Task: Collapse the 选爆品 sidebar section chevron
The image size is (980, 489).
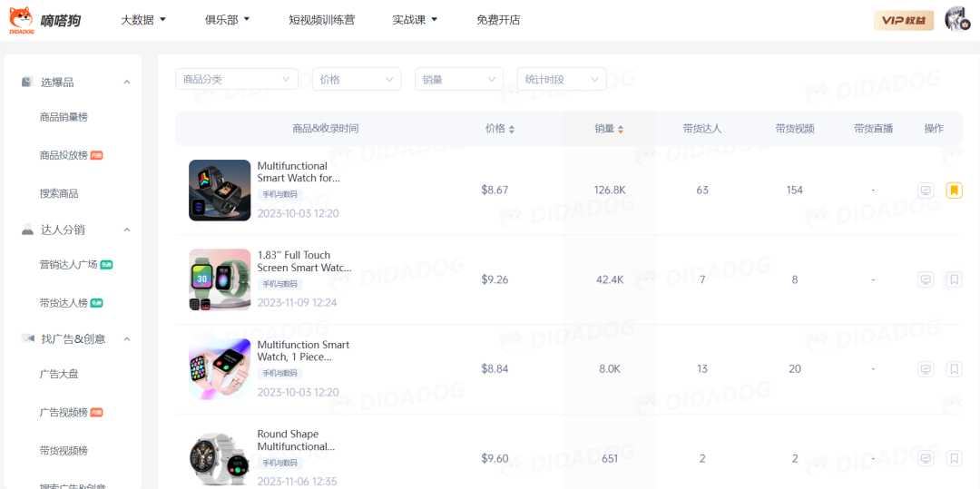Action: tap(127, 83)
